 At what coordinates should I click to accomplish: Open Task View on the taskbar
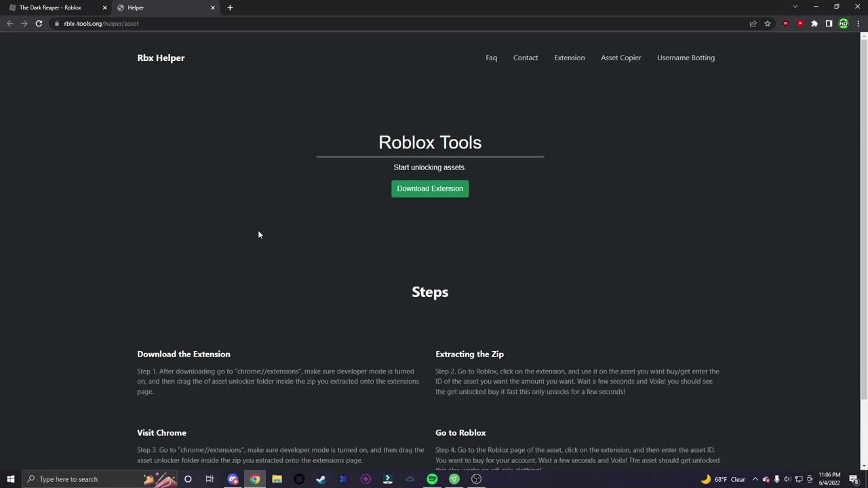click(x=210, y=479)
